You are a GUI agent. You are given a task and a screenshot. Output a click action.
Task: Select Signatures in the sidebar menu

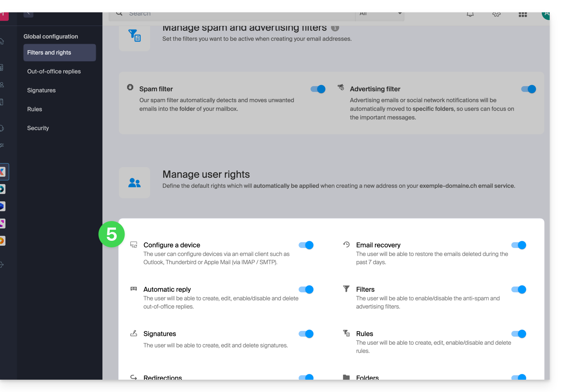(41, 90)
